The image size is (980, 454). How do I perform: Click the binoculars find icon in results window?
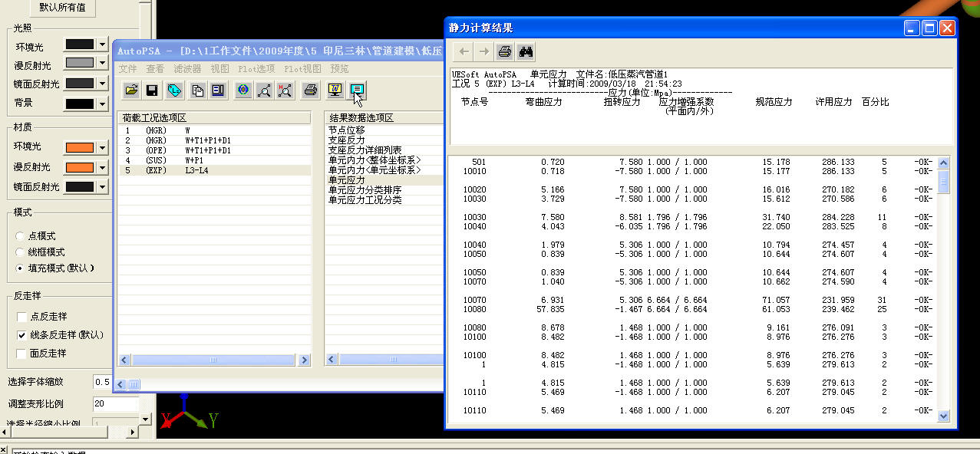click(x=526, y=52)
